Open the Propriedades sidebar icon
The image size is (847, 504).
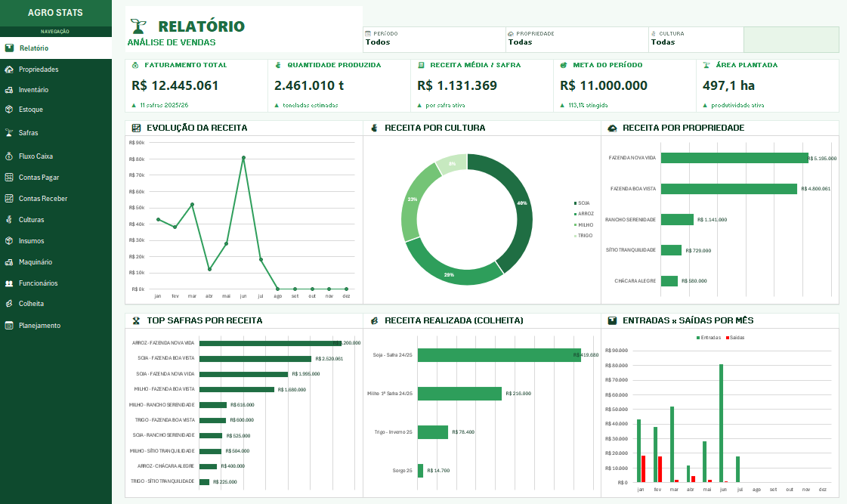click(9, 70)
